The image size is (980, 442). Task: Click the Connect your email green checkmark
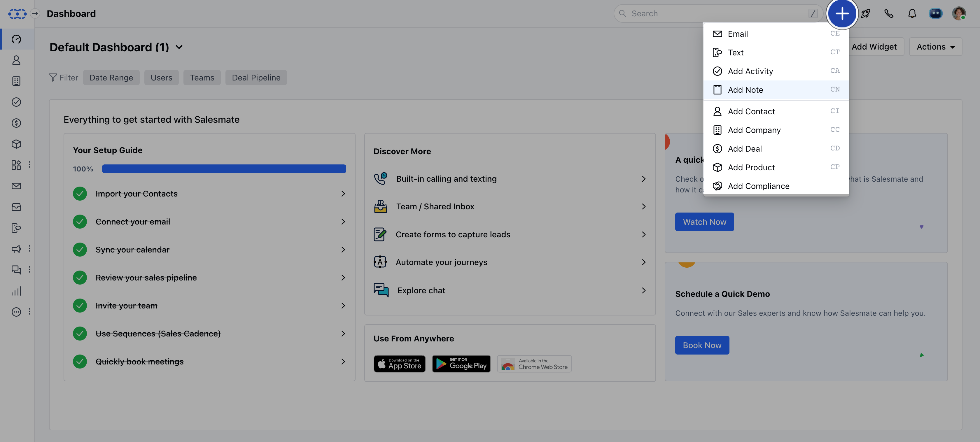click(x=80, y=222)
